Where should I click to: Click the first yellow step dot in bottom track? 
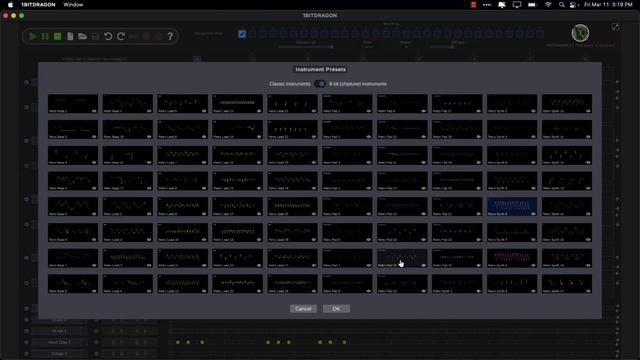tap(178, 342)
